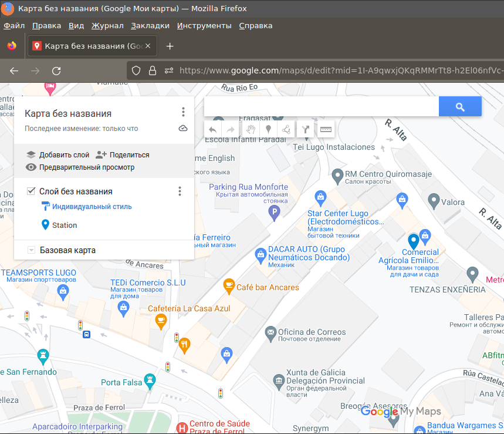Open the Вид menu
The image size is (504, 434).
tap(76, 26)
